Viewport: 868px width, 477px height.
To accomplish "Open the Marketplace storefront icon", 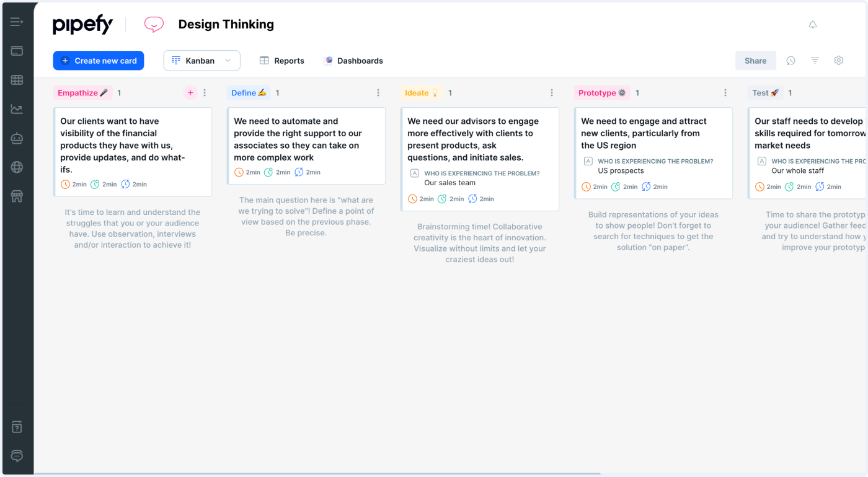I will tap(17, 196).
